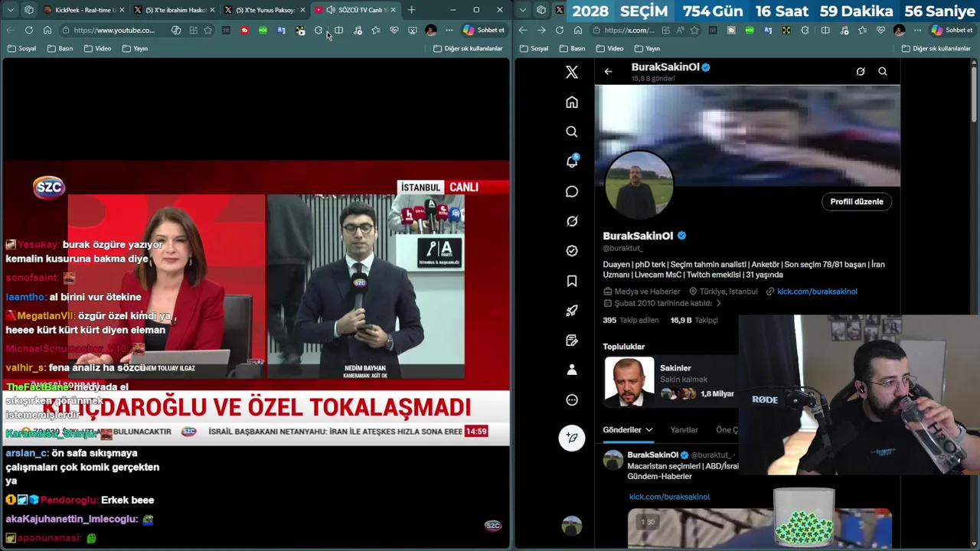Go back using arrow beside BurakSakinOl header
Image resolution: width=980 pixels, height=551 pixels.
click(x=608, y=71)
